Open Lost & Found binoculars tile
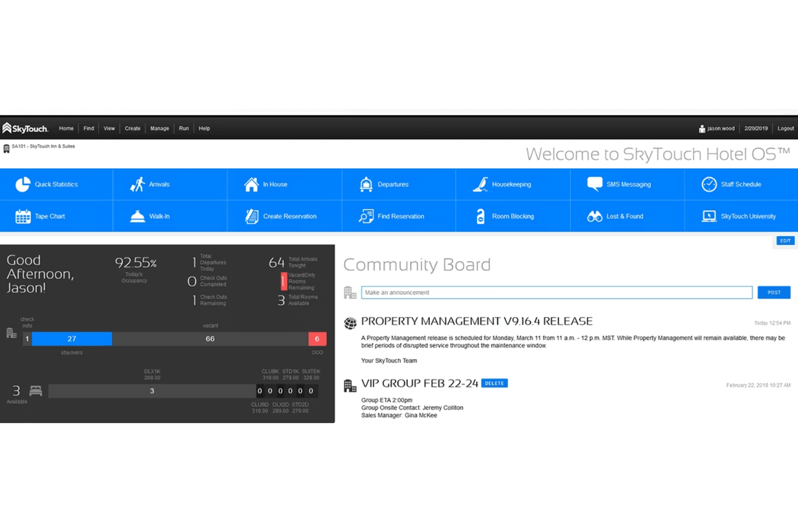The height and width of the screenshot is (532, 798). [627, 216]
